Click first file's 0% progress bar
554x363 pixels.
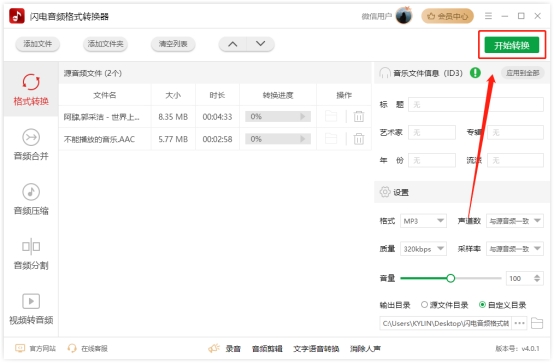click(278, 116)
